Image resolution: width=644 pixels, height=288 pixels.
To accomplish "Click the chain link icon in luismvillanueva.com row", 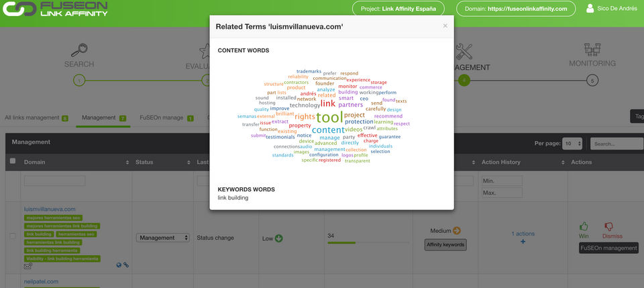I will click(x=126, y=265).
